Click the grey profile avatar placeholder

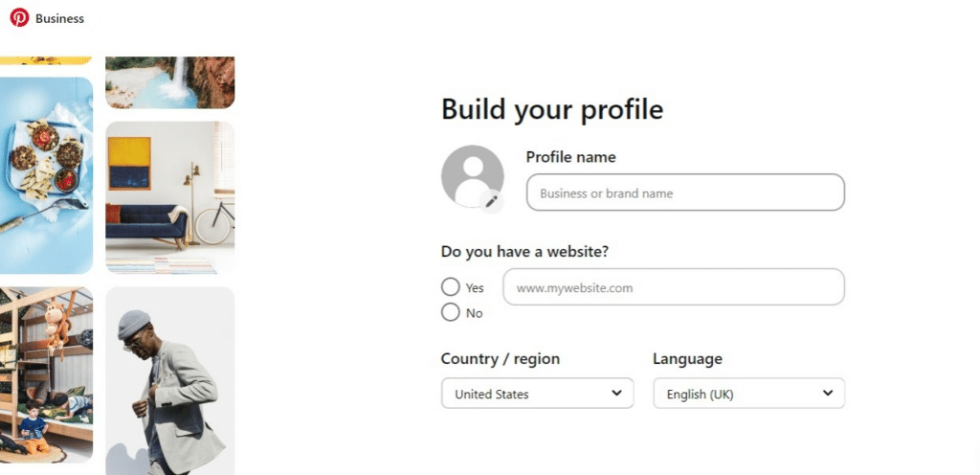click(473, 176)
